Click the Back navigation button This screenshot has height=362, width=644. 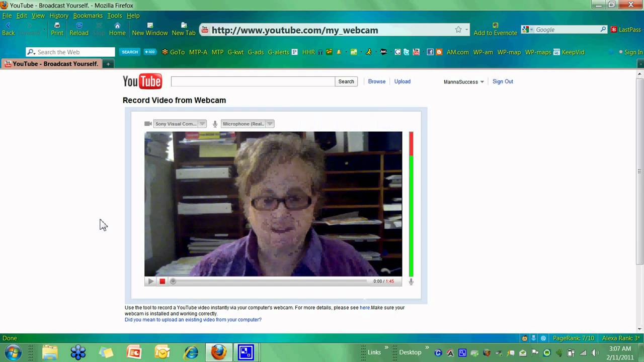point(8,29)
